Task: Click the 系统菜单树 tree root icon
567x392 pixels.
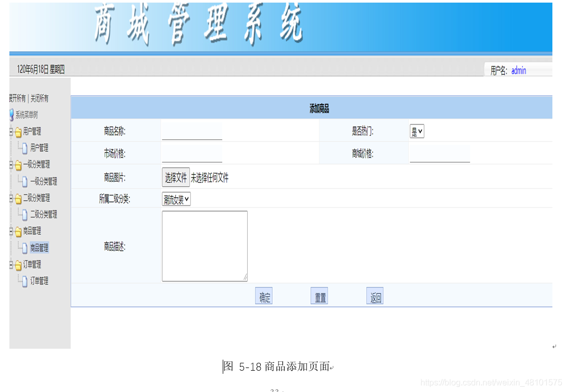Action: click(10, 115)
